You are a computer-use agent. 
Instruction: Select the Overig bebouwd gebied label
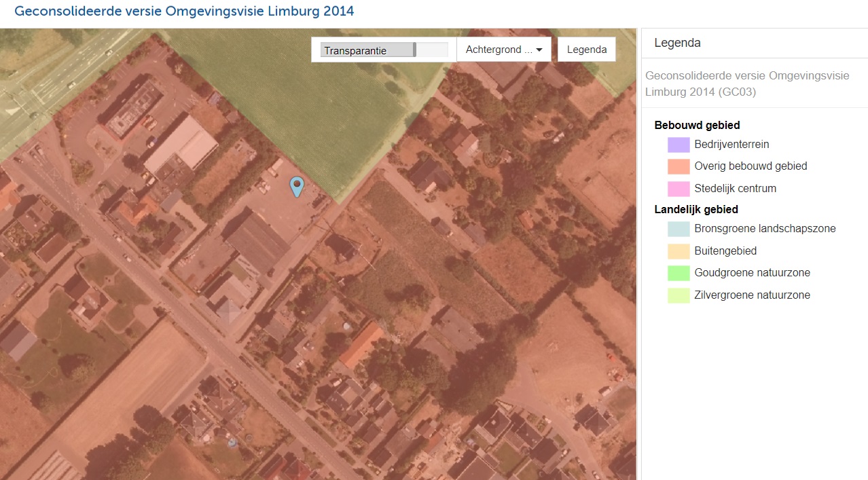[751, 166]
